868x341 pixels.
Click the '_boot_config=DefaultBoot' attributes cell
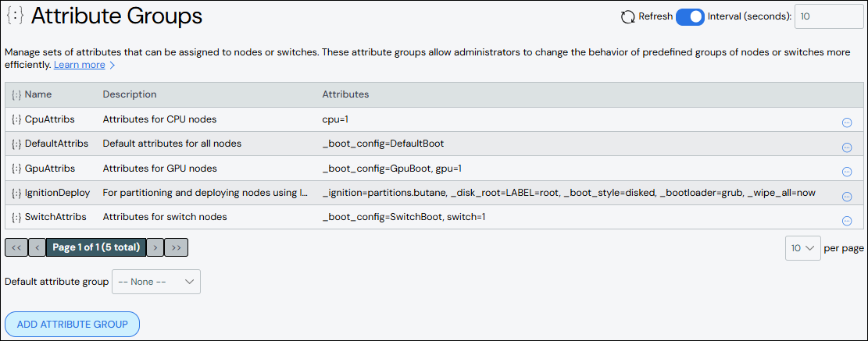[x=383, y=144]
